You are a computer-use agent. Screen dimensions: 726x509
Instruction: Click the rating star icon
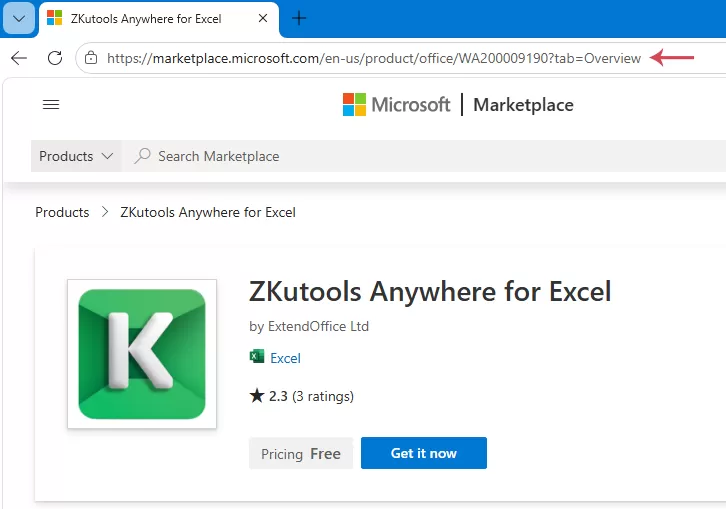point(257,396)
